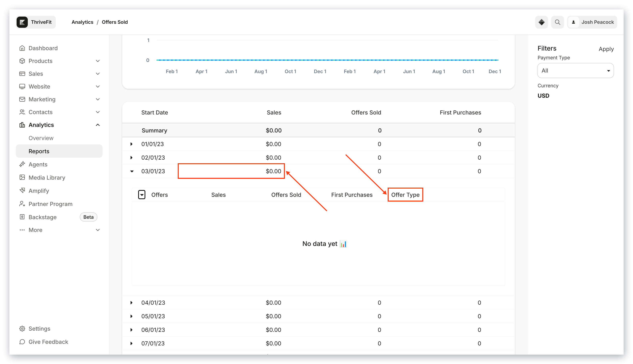The width and height of the screenshot is (633, 364).
Task: Toggle the Offers column selector box
Action: click(x=142, y=195)
